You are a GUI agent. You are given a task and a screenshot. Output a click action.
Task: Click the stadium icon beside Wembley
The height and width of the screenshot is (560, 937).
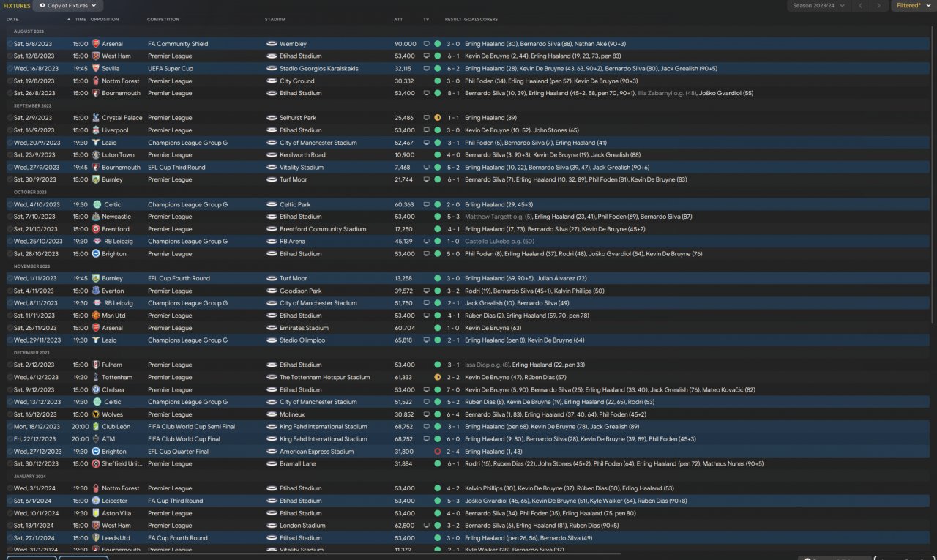pos(272,44)
